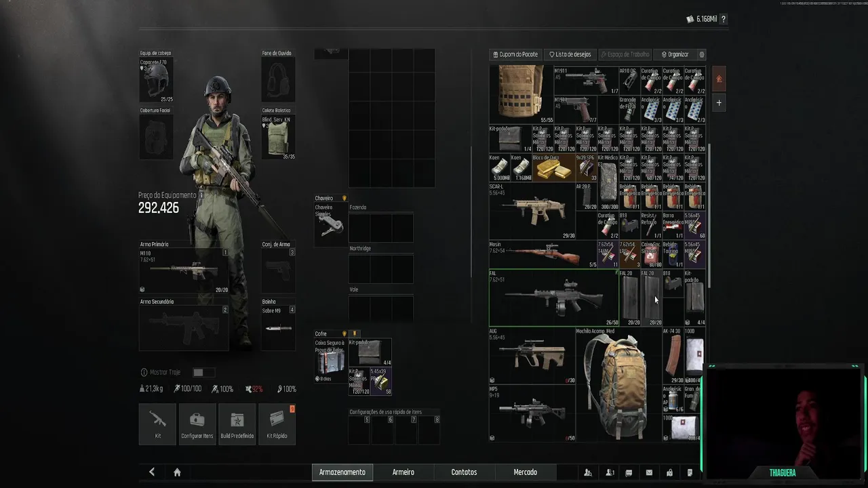Select quick-use slot number 8

click(x=429, y=430)
